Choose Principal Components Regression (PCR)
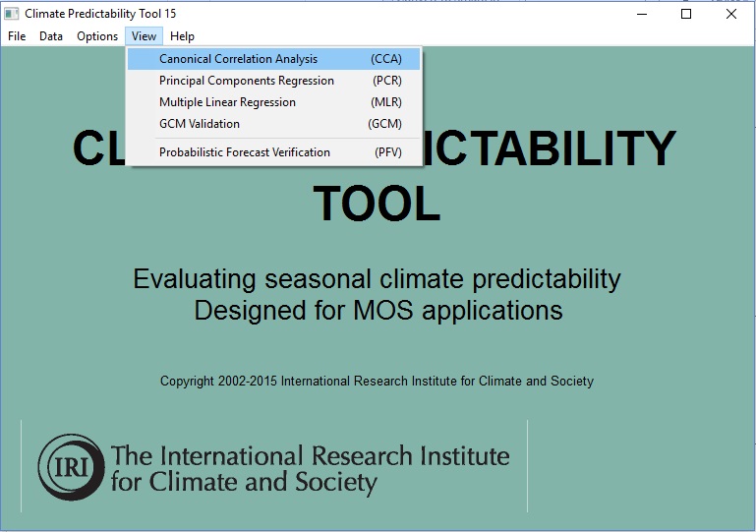This screenshot has height=532, width=756. (x=273, y=81)
